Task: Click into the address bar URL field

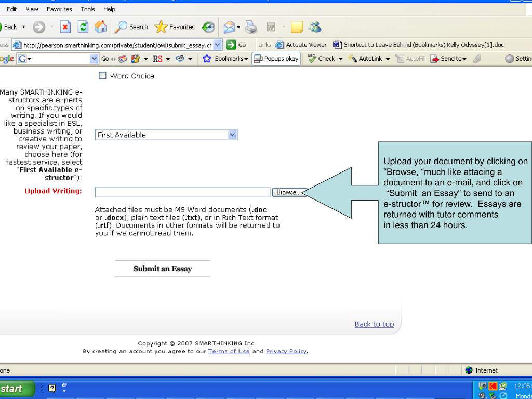Action: pyautogui.click(x=117, y=45)
